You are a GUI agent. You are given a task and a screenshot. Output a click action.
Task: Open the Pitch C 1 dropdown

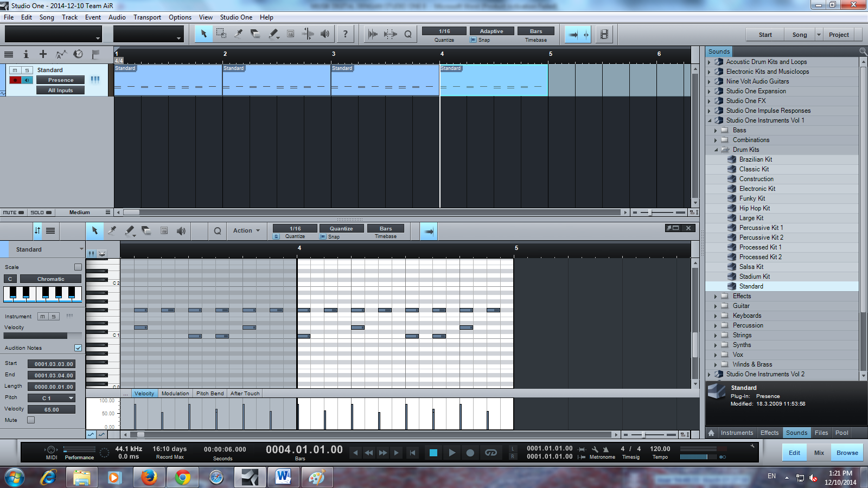[x=52, y=398]
